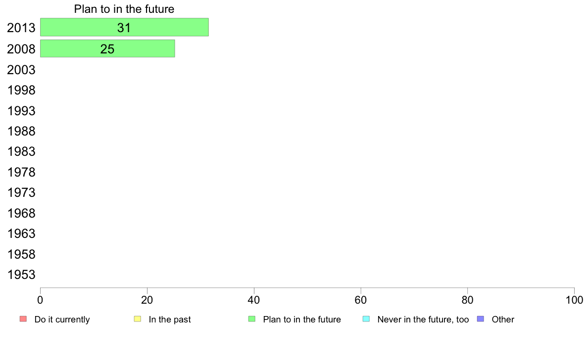
Task: Click the green Plan to in the future swatch
Action: 252,319
